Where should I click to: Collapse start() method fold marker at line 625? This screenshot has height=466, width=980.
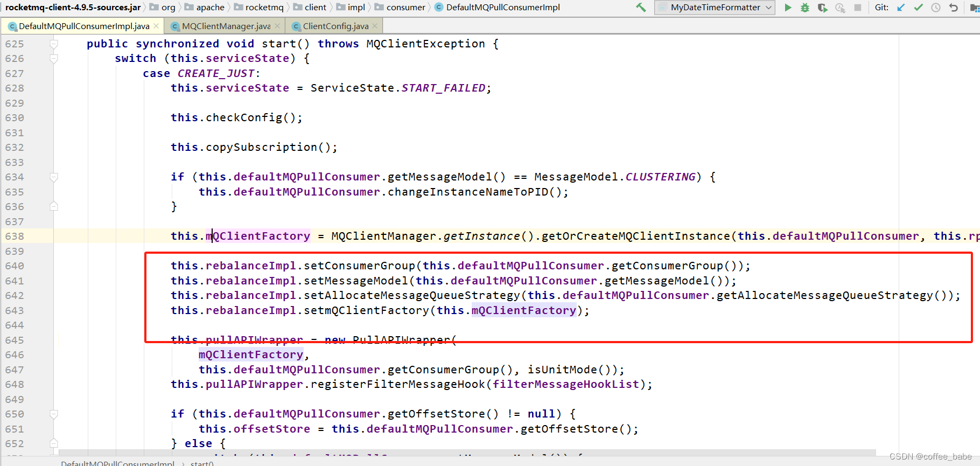54,44
